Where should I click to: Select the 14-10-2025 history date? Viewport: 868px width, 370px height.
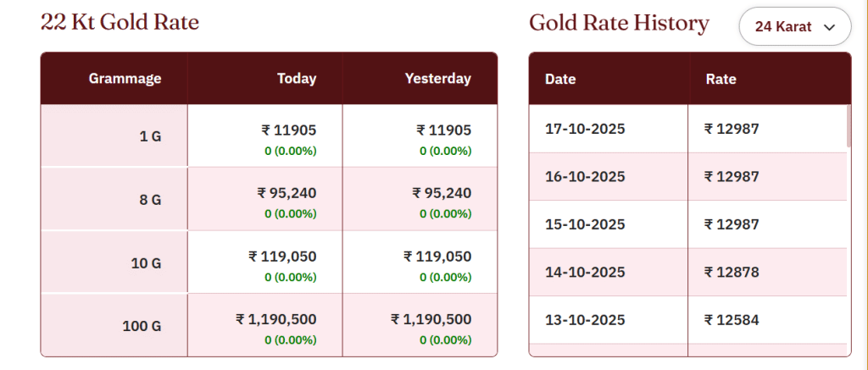[x=585, y=272]
